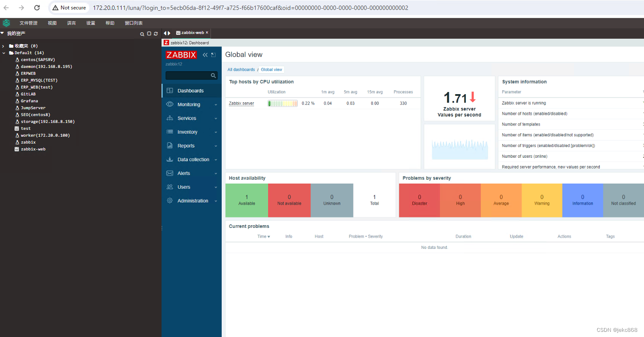Click the Reports chart icon
644x337 pixels.
point(170,146)
